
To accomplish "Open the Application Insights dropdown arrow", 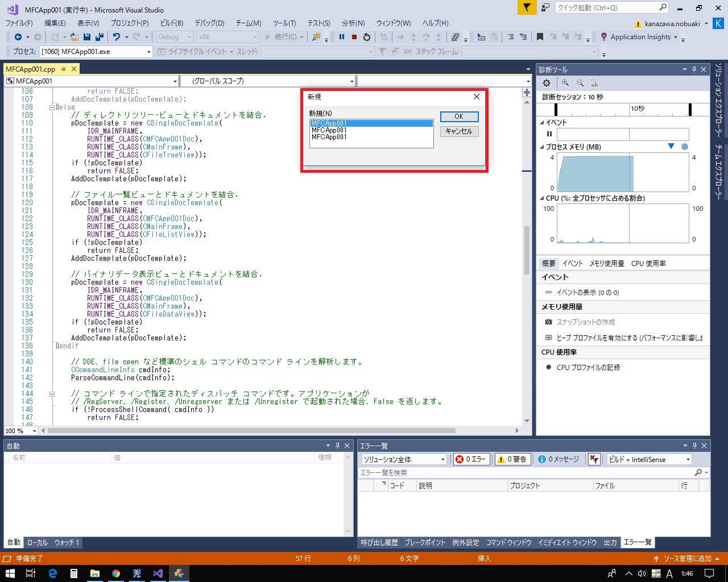I will [x=676, y=37].
